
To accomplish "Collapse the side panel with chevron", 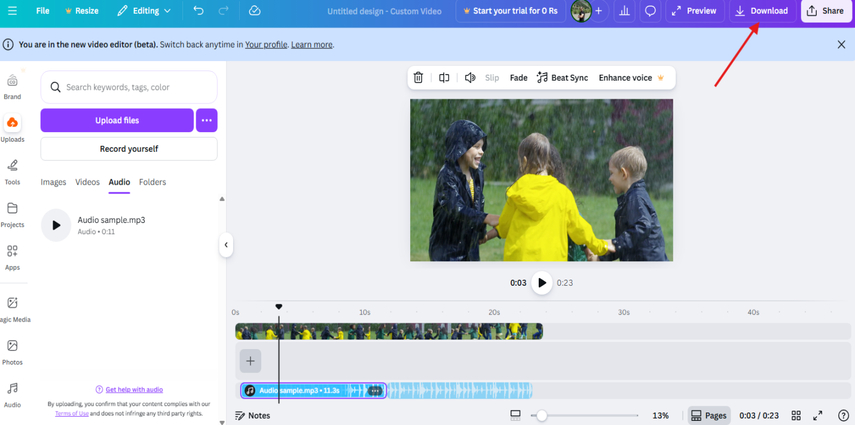I will point(226,245).
